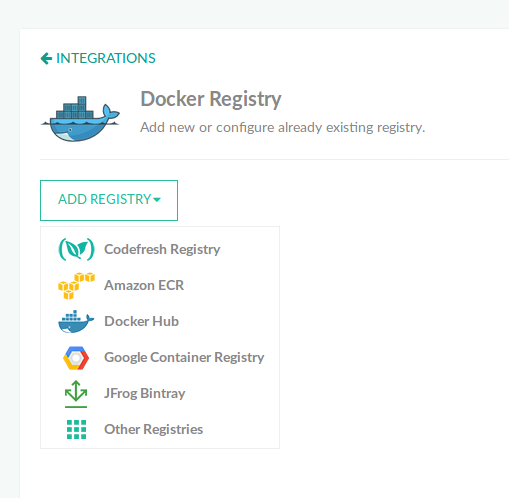Click the Other Registries grid icon
Image resolution: width=509 pixels, height=498 pixels.
[x=76, y=430]
